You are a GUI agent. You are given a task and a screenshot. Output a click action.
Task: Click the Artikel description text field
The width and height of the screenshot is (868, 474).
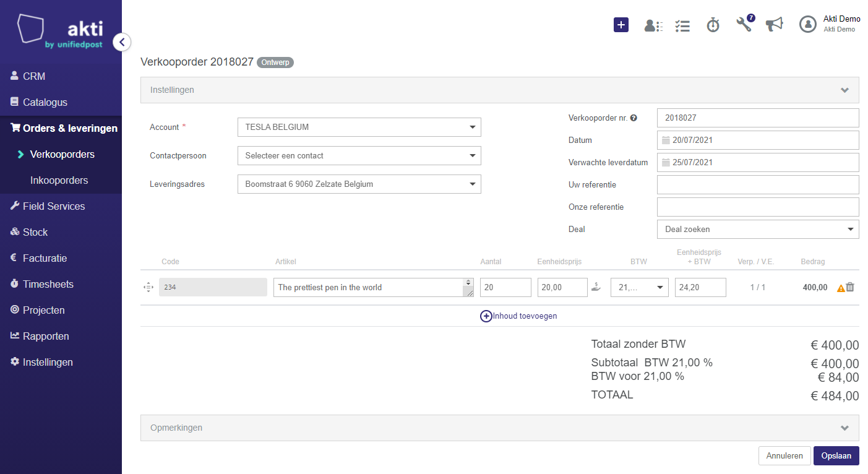pos(374,287)
